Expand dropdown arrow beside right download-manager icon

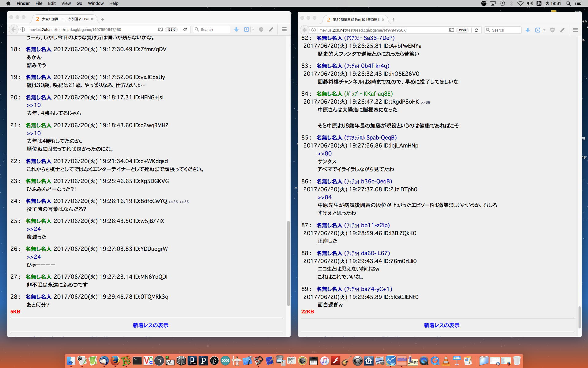[x=544, y=30]
